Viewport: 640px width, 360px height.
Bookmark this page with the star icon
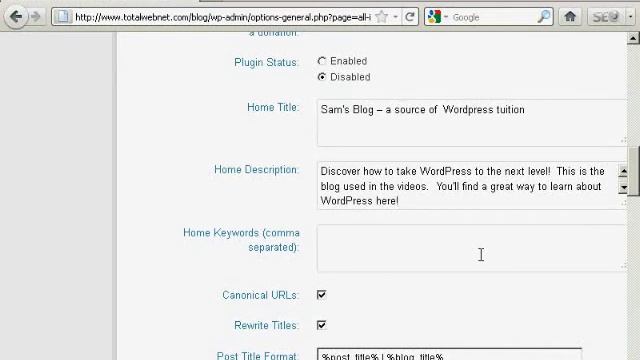382,17
